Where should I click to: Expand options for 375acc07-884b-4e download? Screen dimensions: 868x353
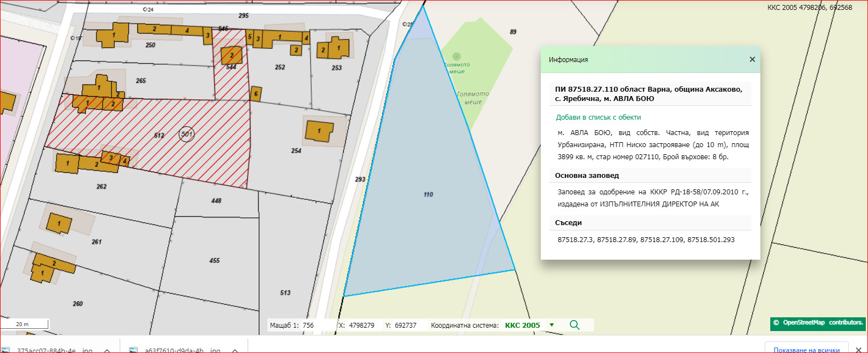coord(107,350)
